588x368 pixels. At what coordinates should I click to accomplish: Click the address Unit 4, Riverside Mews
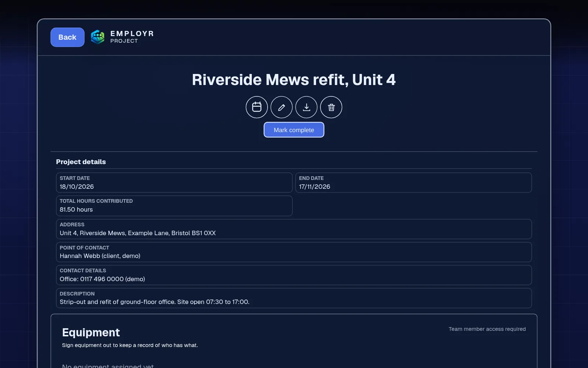coord(138,233)
